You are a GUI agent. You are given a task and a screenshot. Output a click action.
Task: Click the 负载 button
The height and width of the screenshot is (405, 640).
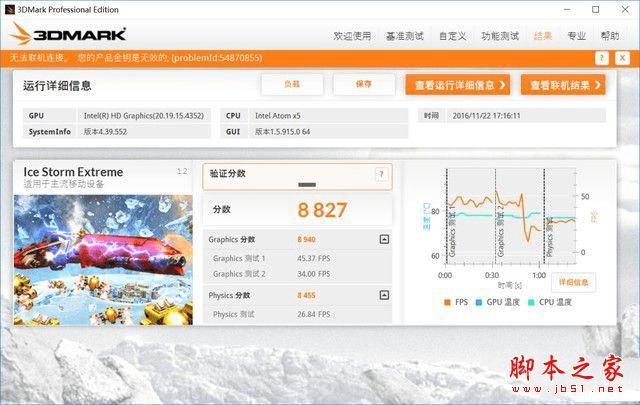[292, 85]
